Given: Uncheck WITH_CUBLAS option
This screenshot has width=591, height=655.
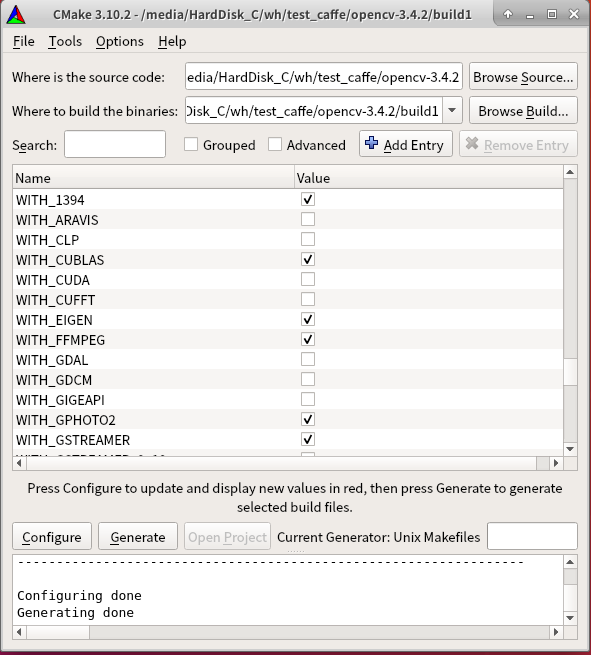Looking at the screenshot, I should coord(308,259).
